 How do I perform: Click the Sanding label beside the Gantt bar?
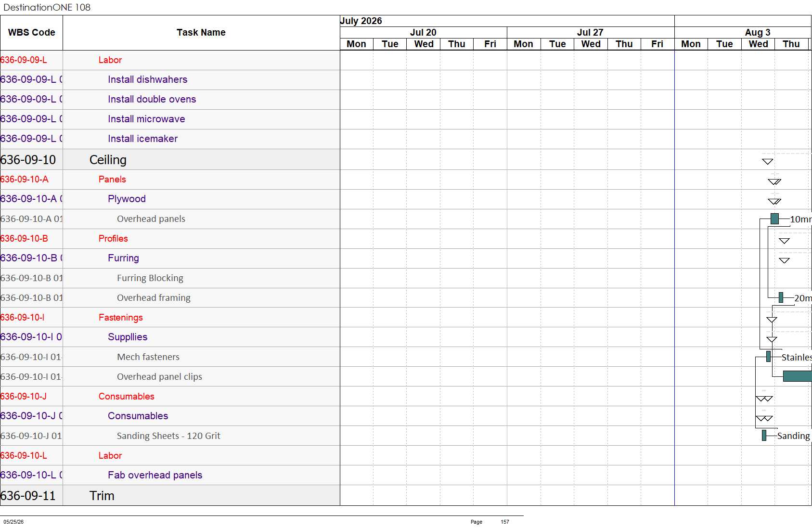[794, 436]
